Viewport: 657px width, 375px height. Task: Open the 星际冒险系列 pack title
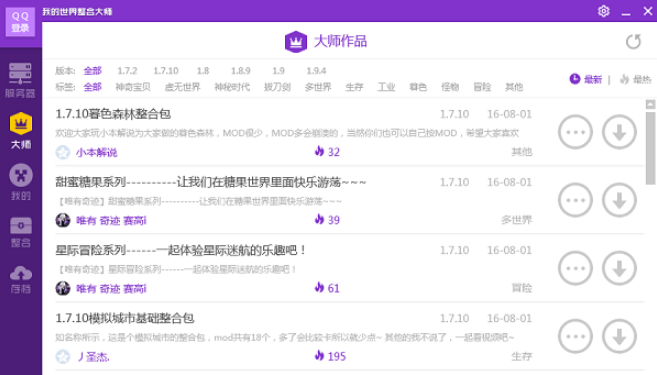(x=181, y=250)
